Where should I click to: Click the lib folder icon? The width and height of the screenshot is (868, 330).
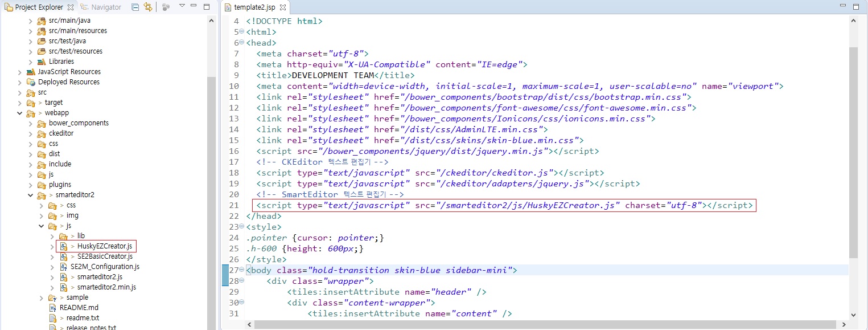tap(64, 236)
